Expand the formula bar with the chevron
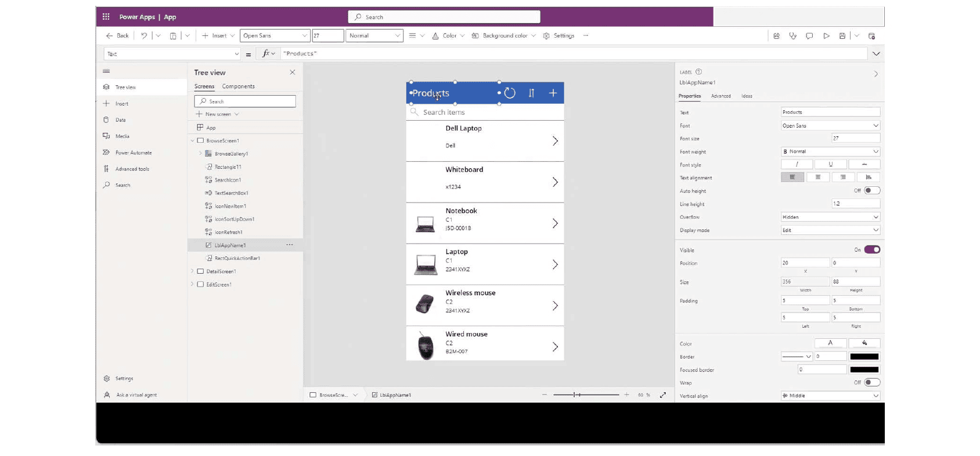 (876, 54)
